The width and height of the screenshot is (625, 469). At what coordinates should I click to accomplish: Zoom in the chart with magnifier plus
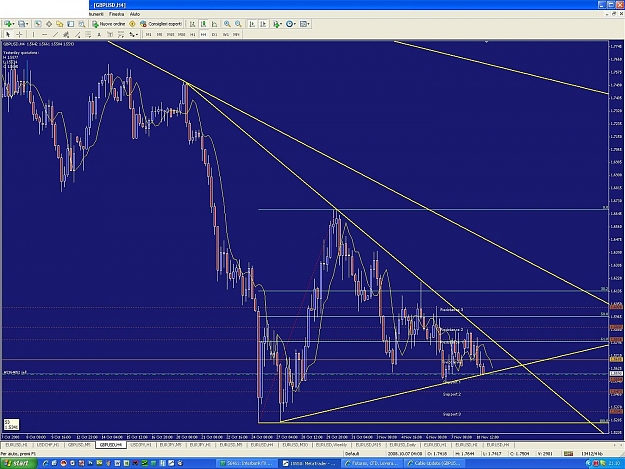coord(227,24)
